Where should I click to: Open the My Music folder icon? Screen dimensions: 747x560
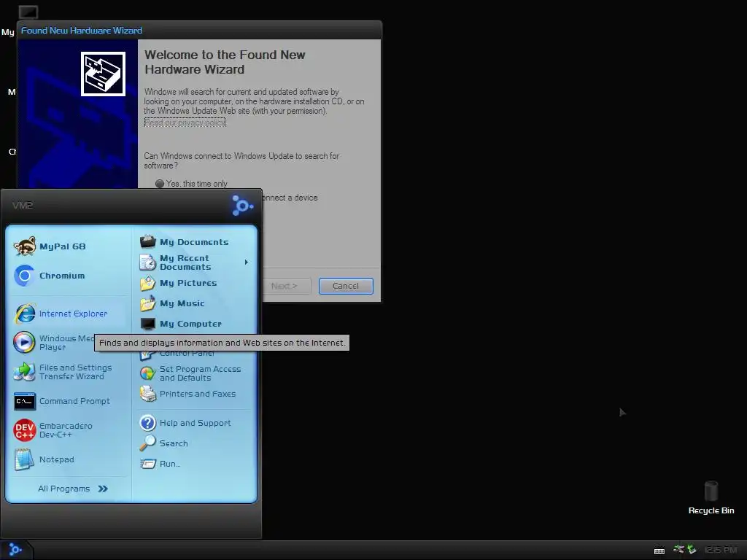pyautogui.click(x=147, y=303)
